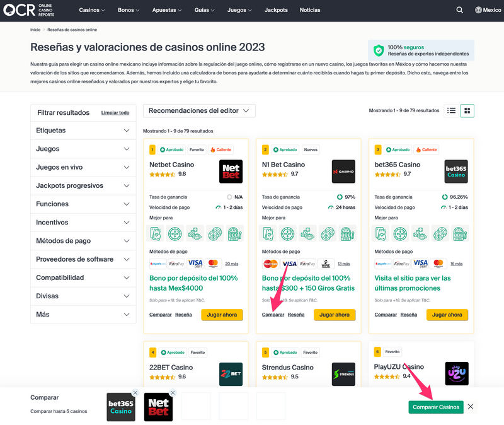Expand the Incentivos filter
Viewport: 504px width, 425px height.
83,223
